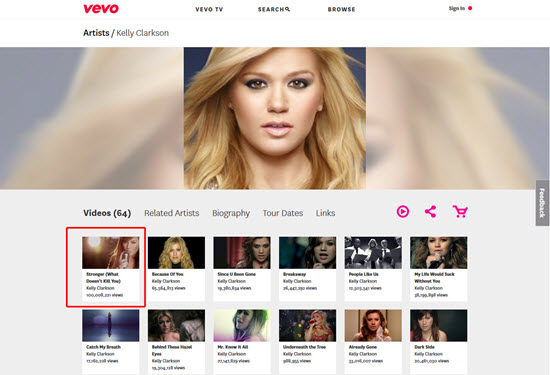The image size is (550, 375).
Task: Click the pink play-all icon
Action: (x=403, y=212)
